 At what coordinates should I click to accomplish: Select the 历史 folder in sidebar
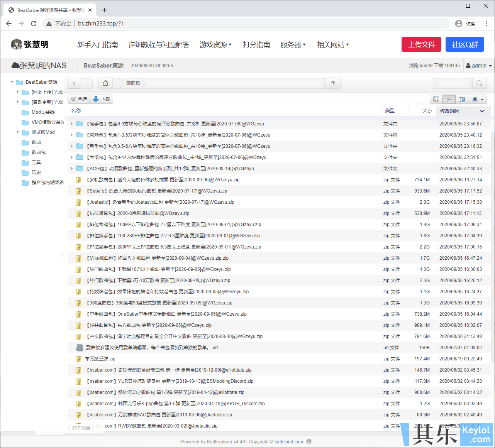tap(36, 172)
